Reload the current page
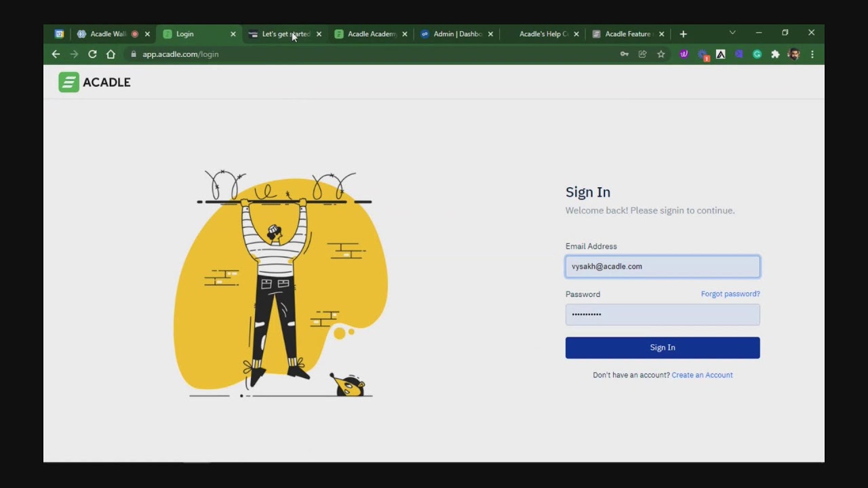 (92, 54)
